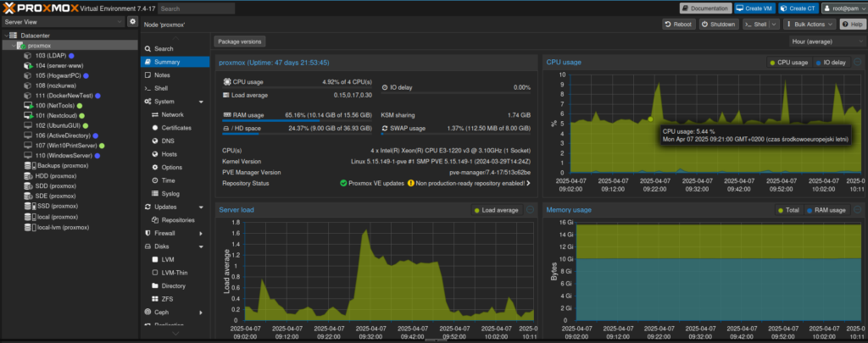
Task: Click the CPU usage chart options icon
Action: pos(858,62)
